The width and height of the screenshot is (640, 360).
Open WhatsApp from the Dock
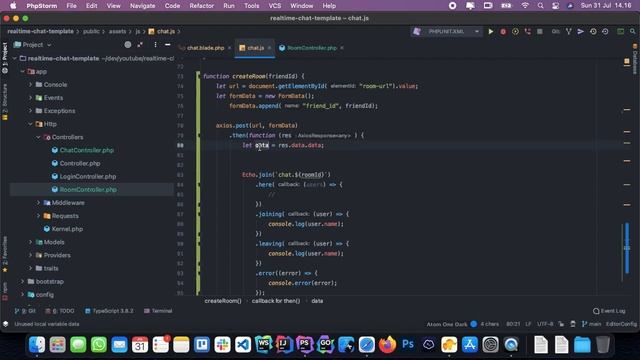(x=99, y=344)
